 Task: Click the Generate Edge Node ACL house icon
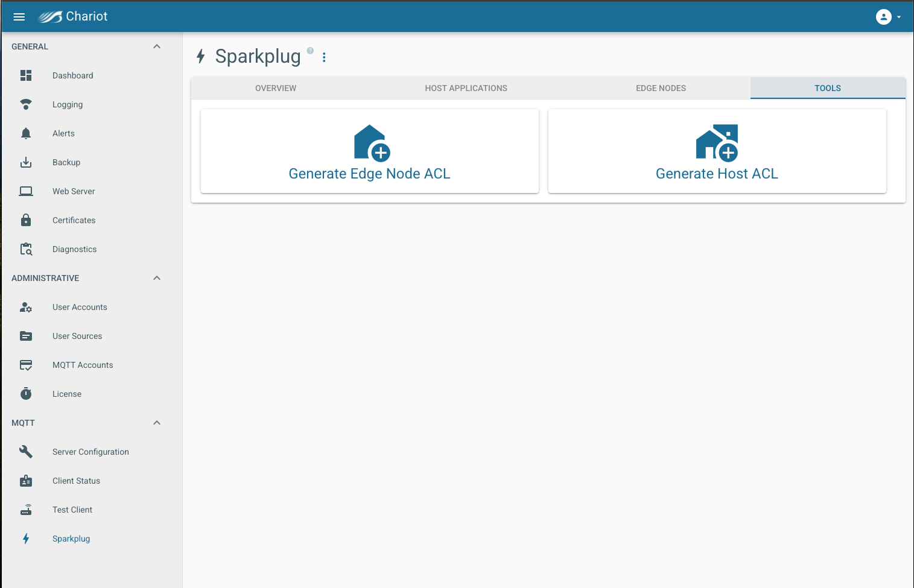pos(372,143)
